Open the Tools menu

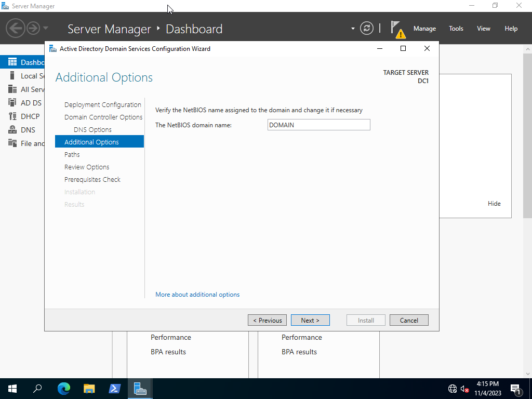coord(456,29)
